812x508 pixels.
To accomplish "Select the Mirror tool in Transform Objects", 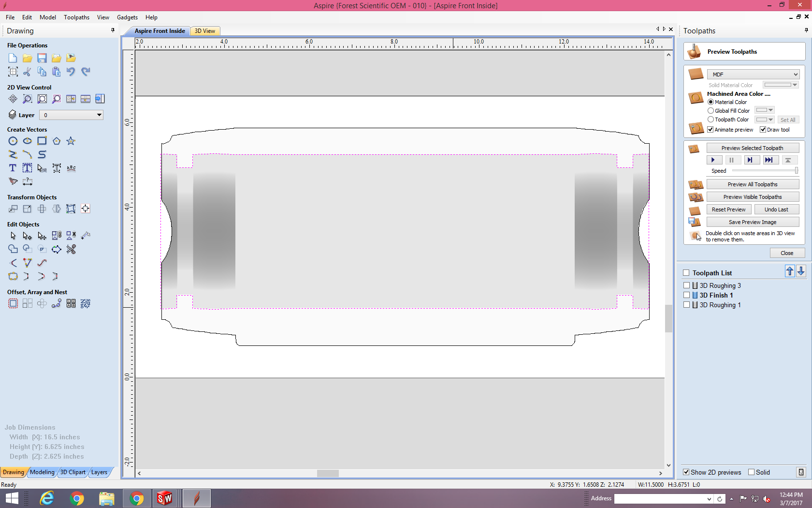I will 56,209.
